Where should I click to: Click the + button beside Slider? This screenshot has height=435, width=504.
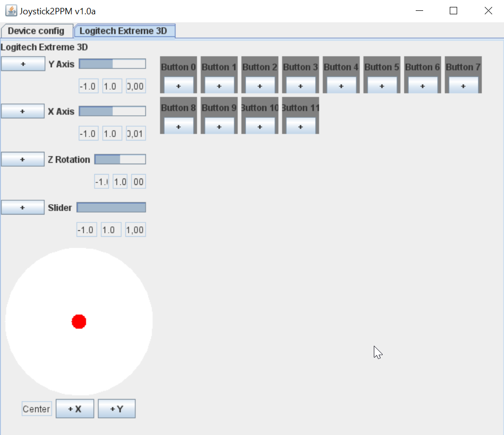click(x=23, y=208)
